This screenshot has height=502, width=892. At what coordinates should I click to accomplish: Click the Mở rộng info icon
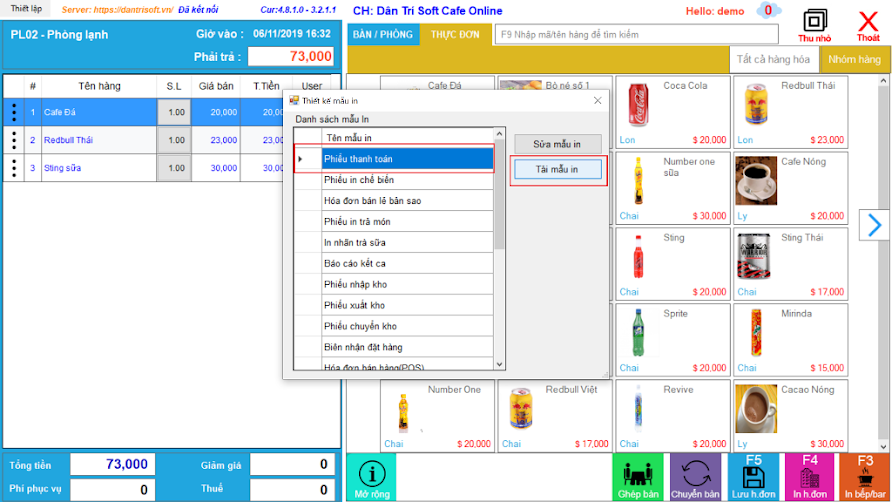tap(372, 477)
